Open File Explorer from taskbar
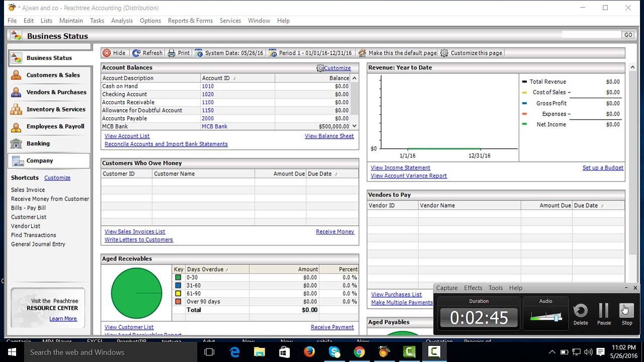This screenshot has height=362, width=644. [259, 352]
